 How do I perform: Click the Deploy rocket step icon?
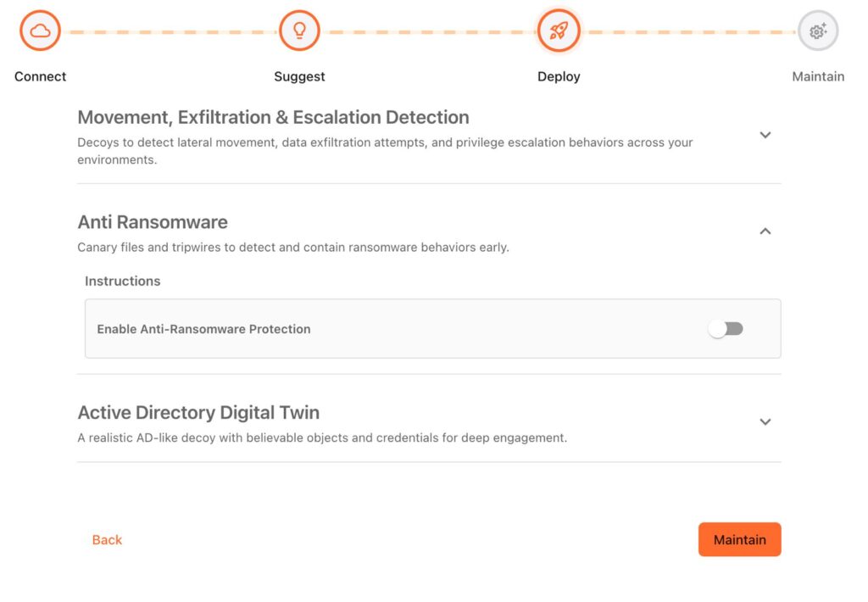point(559,31)
